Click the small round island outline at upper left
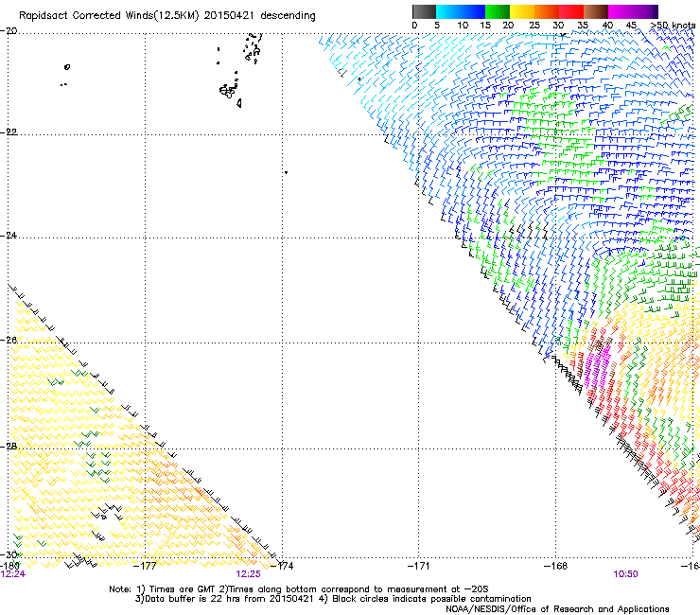The height and width of the screenshot is (615, 700). click(x=67, y=67)
